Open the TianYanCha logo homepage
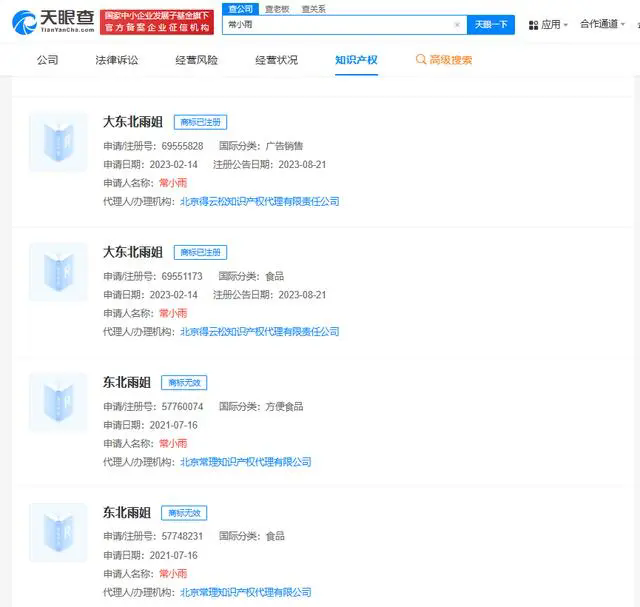 click(53, 22)
